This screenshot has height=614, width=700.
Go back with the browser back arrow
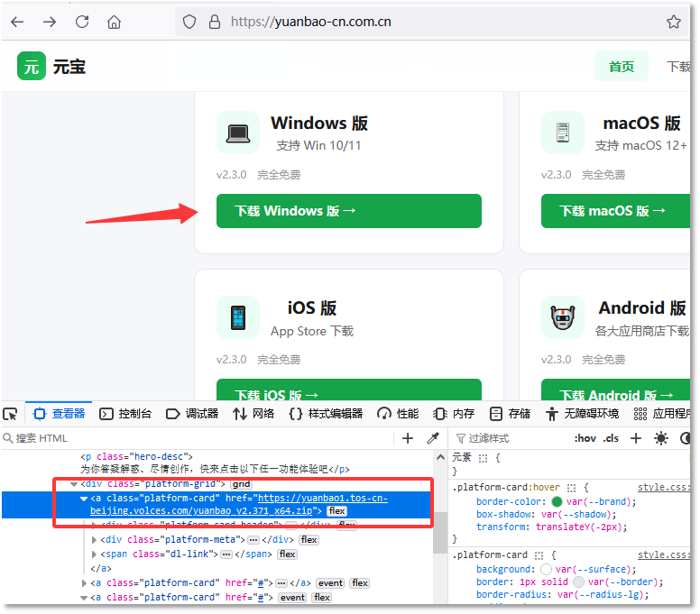[x=17, y=22]
